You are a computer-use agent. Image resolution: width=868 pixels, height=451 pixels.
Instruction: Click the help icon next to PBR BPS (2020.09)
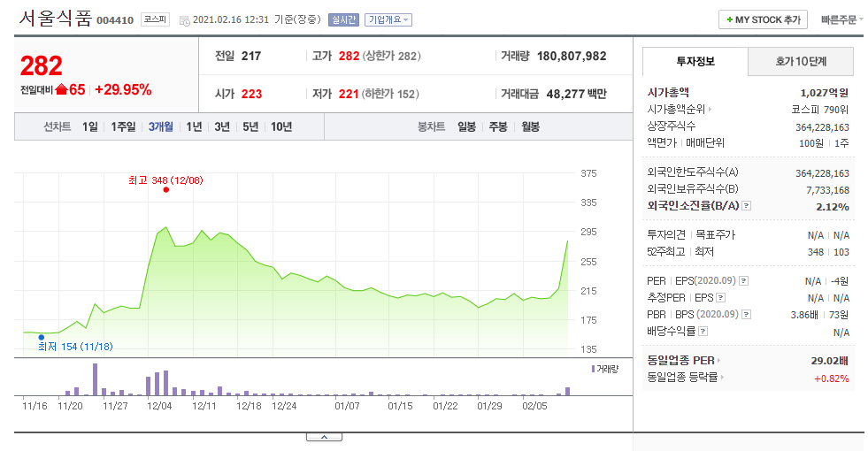[746, 314]
